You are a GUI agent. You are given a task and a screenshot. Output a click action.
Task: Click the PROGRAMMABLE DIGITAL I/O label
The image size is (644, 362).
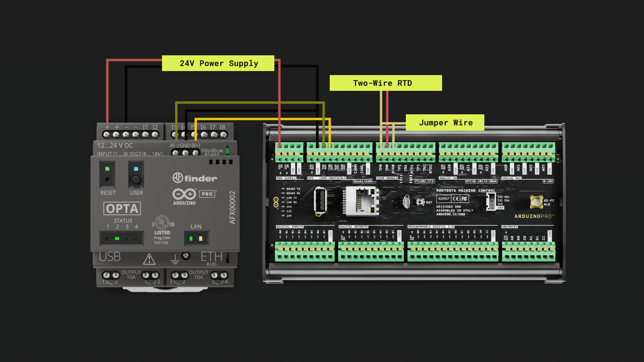pyautogui.click(x=431, y=227)
